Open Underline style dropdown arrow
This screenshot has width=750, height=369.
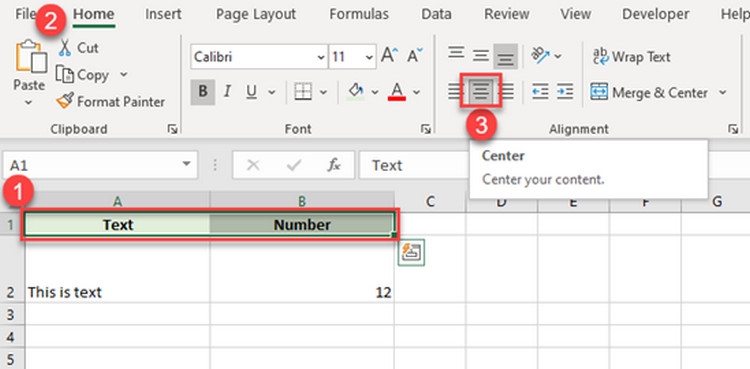272,92
